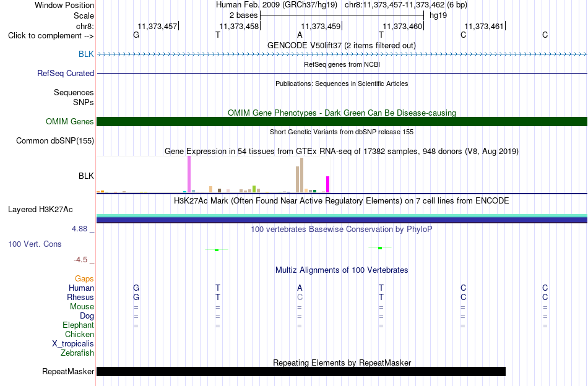The height and width of the screenshot is (386, 588).
Task: Click the OMIM Genes label
Action: coord(69,121)
